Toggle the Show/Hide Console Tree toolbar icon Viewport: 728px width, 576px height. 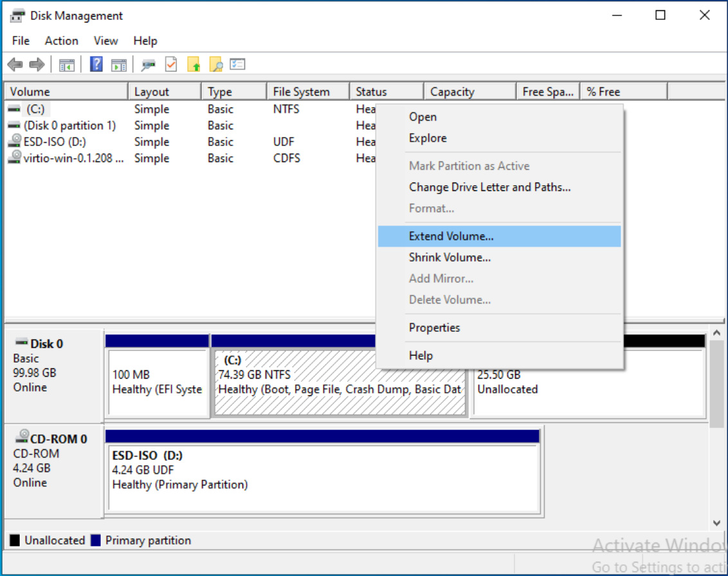coord(68,64)
